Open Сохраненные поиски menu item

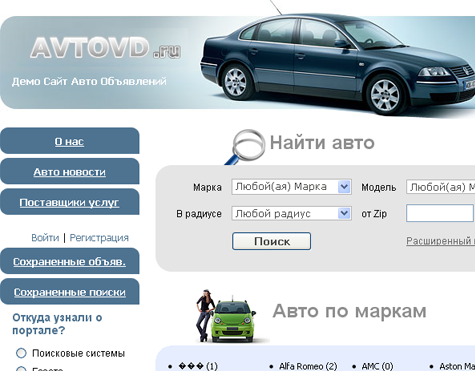[69, 292]
